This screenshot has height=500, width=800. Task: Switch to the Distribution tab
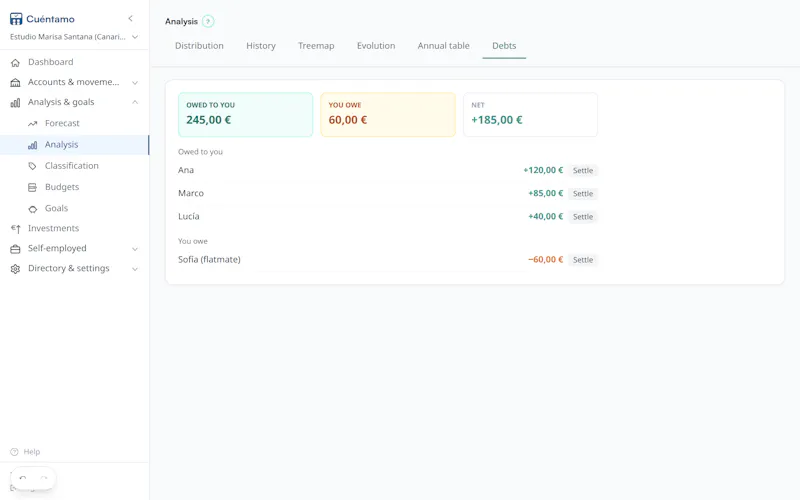pyautogui.click(x=199, y=46)
